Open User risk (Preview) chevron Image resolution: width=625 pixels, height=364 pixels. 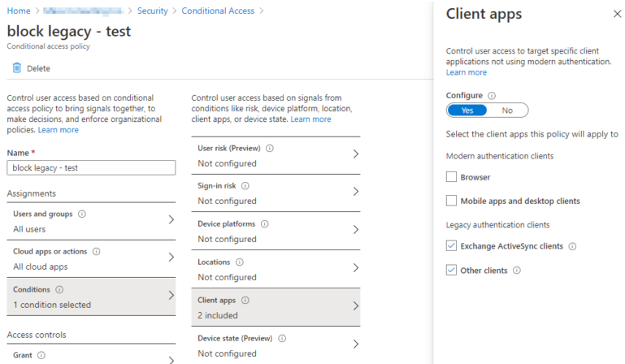tap(356, 154)
